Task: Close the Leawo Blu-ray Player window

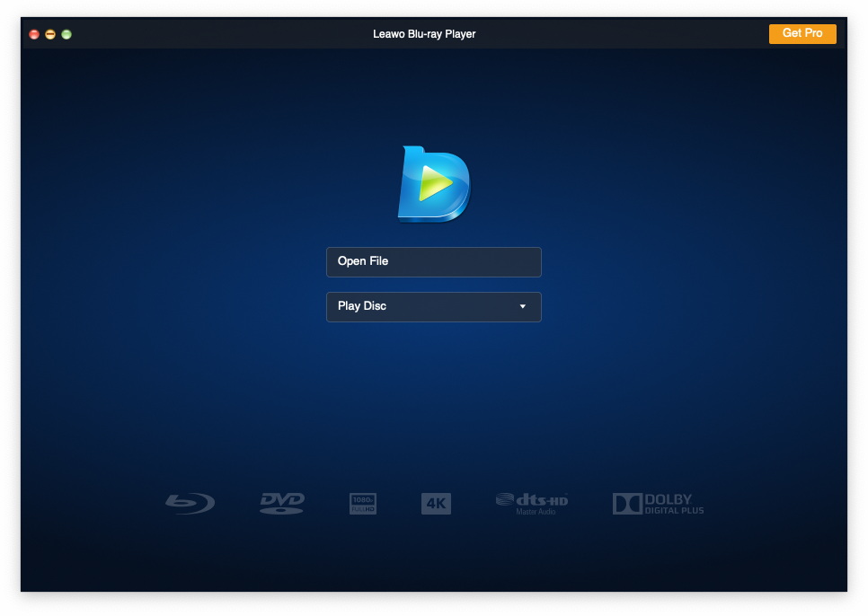Action: click(x=34, y=34)
